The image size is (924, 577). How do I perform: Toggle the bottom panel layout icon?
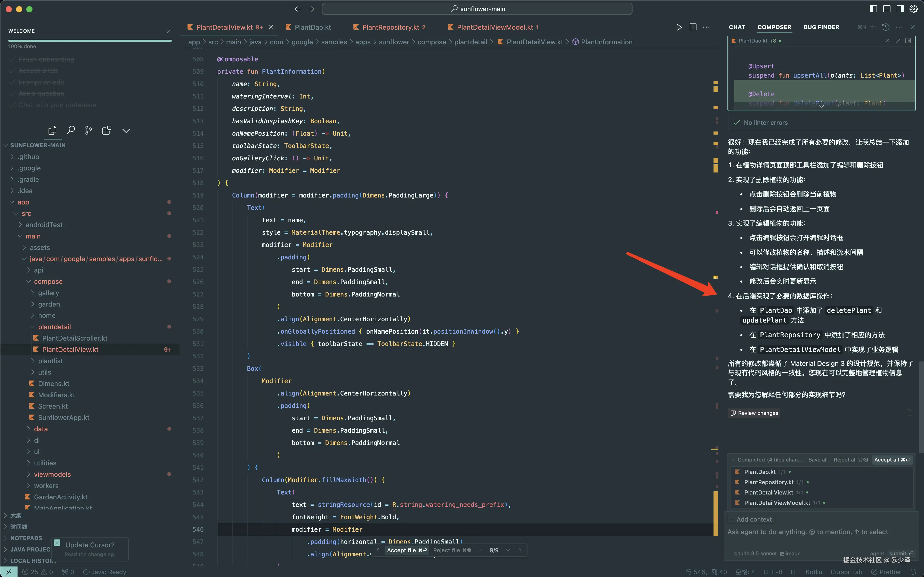click(887, 9)
